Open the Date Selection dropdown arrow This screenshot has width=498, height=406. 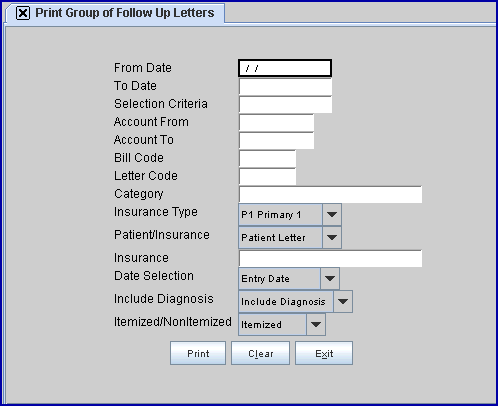[x=330, y=278]
